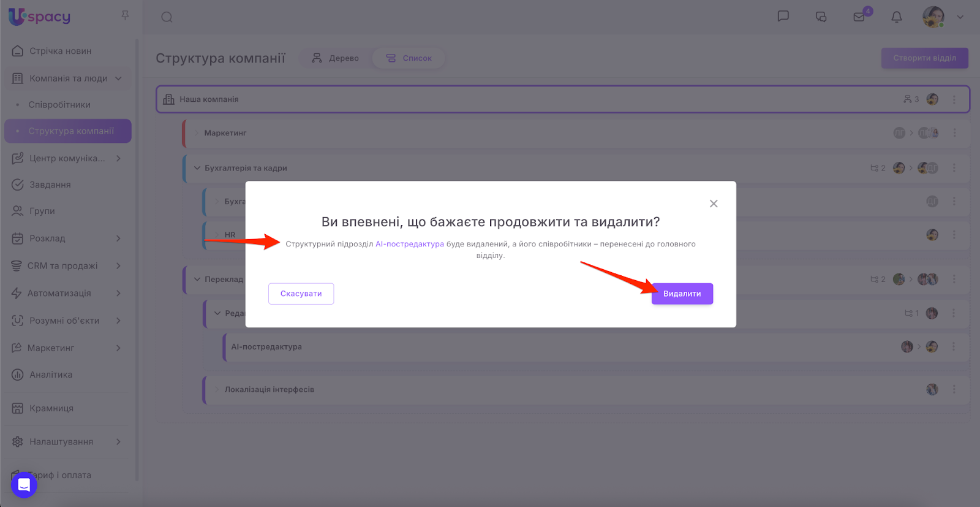Open the notifications bell
The width and height of the screenshot is (980, 507).
pos(897,17)
